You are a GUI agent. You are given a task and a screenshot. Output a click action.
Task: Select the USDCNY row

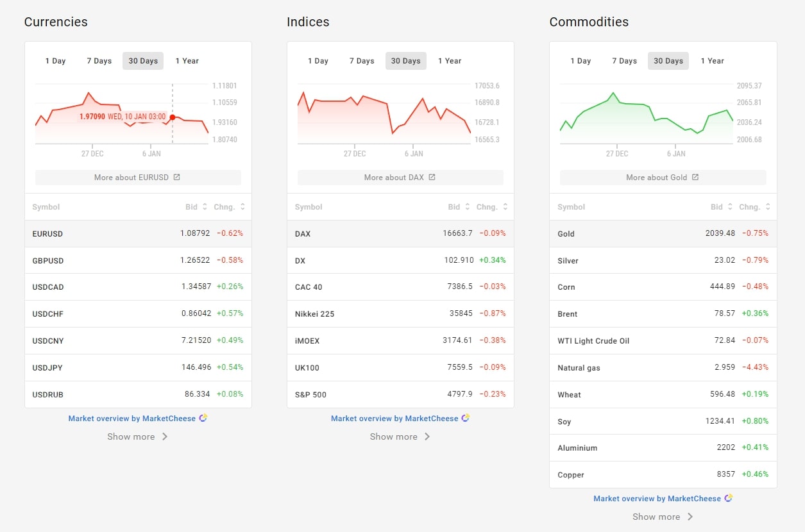[x=138, y=341]
